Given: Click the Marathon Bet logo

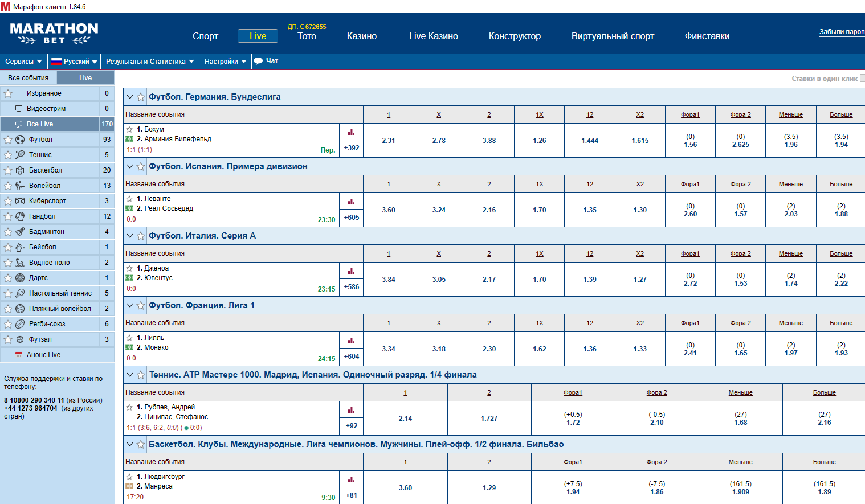Looking at the screenshot, I should tap(54, 33).
